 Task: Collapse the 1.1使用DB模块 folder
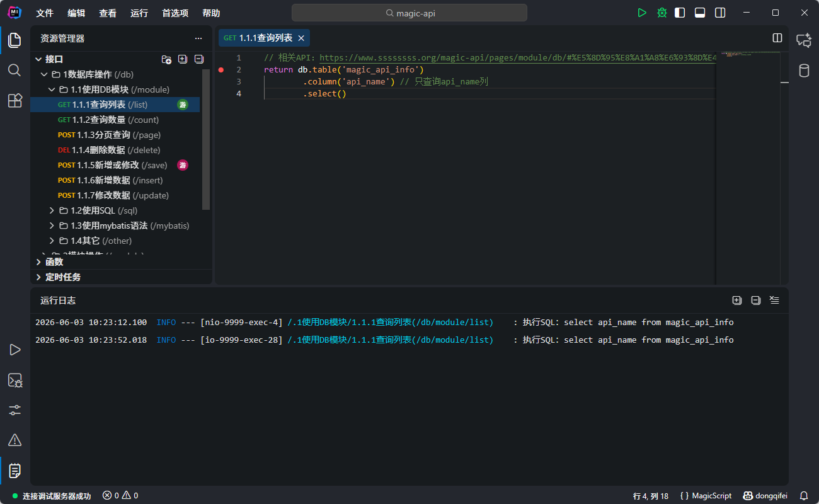point(52,89)
